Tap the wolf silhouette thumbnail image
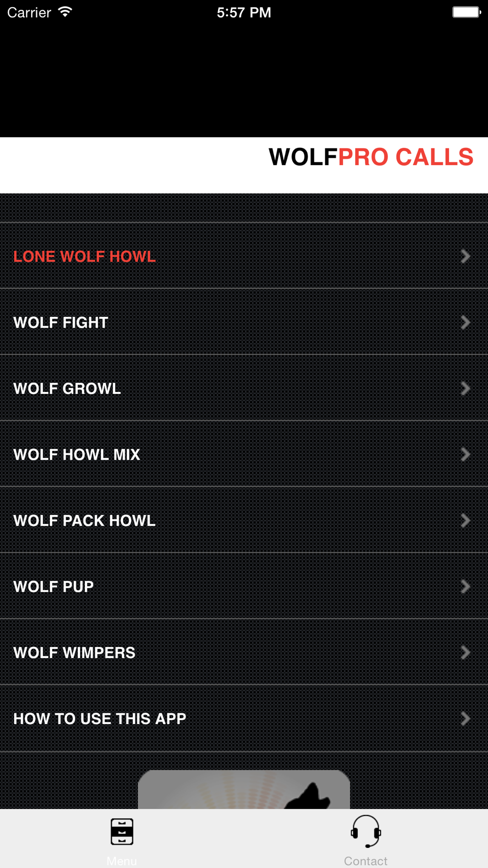488x868 pixels. click(x=244, y=789)
